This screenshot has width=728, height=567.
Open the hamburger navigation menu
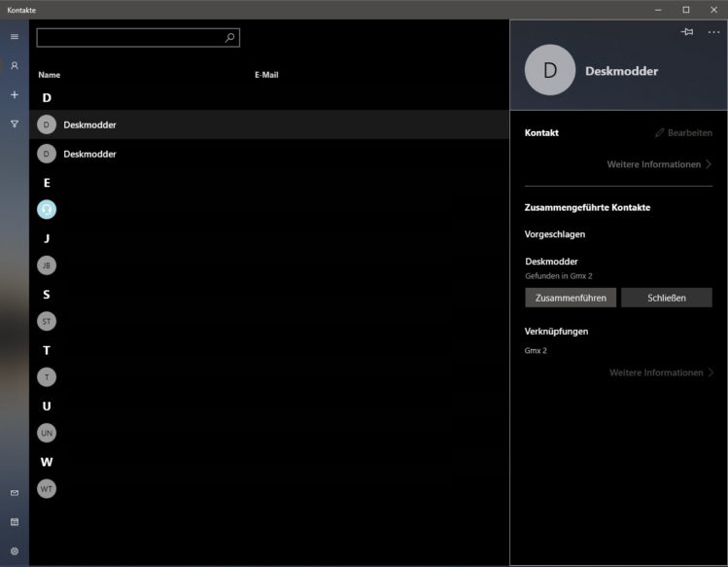point(14,37)
